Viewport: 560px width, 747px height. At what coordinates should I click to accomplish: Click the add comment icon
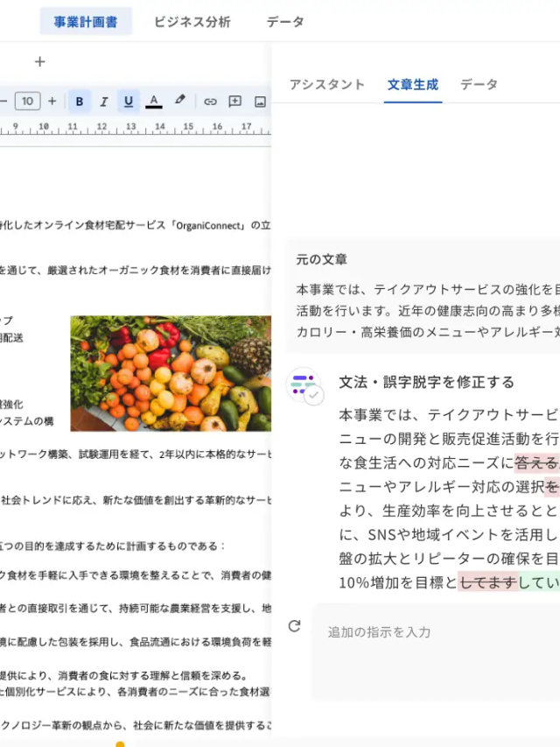[x=234, y=102]
